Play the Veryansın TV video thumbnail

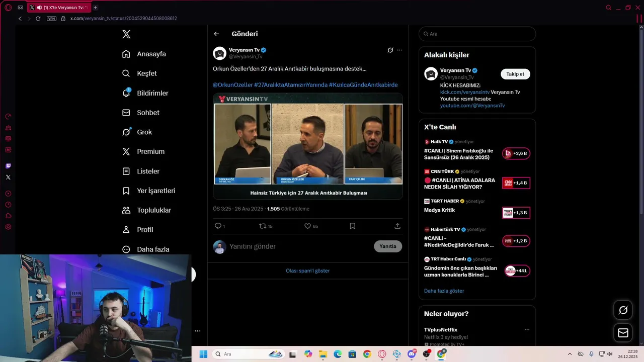tap(308, 146)
